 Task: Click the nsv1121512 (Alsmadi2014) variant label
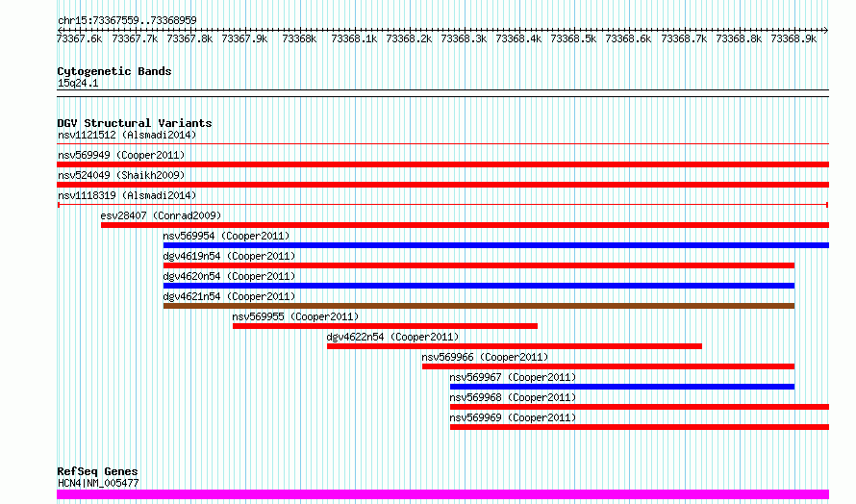pyautogui.click(x=127, y=135)
